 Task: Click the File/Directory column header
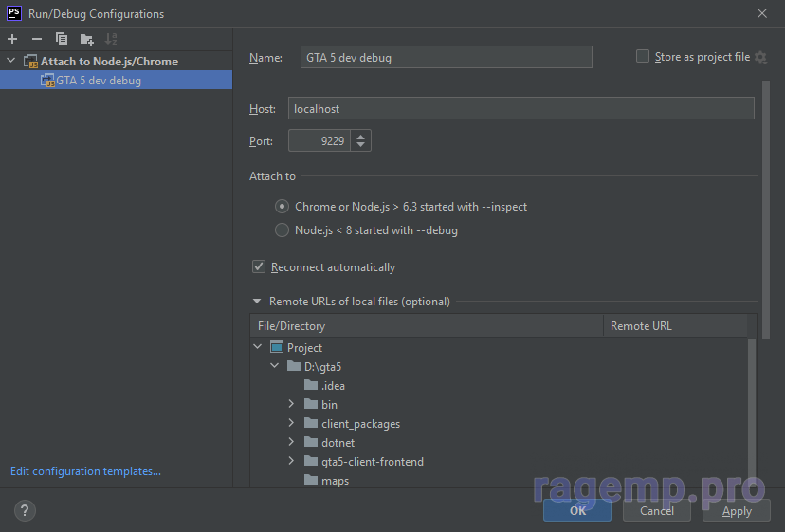coord(427,326)
